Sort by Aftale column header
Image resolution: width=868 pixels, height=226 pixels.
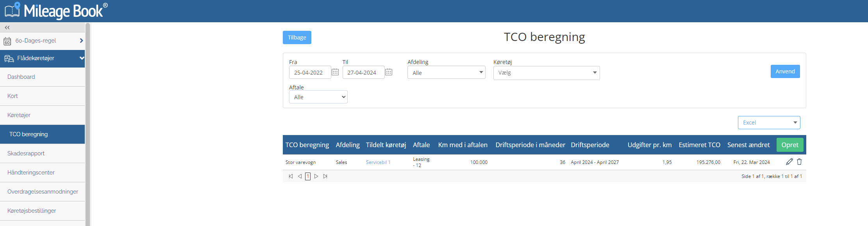(x=421, y=145)
